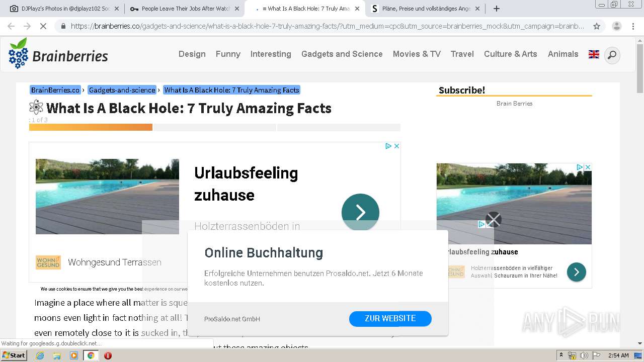Open the Travel menu category
The image size is (644, 362).
click(x=462, y=54)
